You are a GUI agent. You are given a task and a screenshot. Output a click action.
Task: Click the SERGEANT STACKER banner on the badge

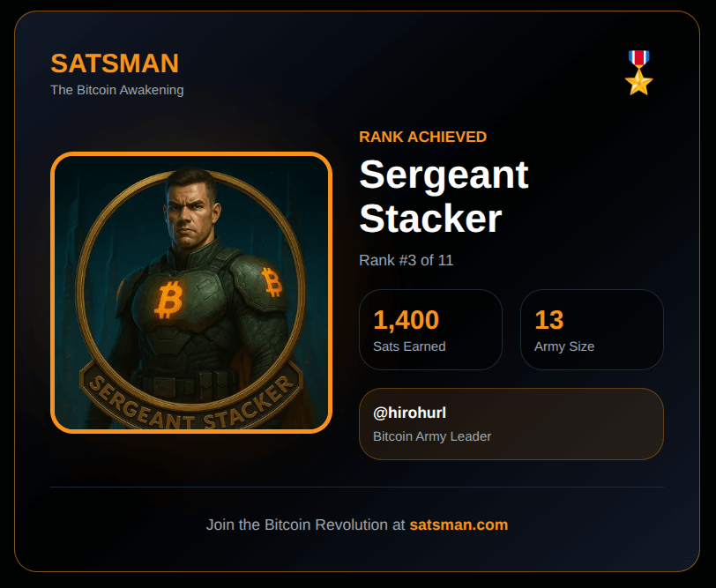[x=192, y=403]
